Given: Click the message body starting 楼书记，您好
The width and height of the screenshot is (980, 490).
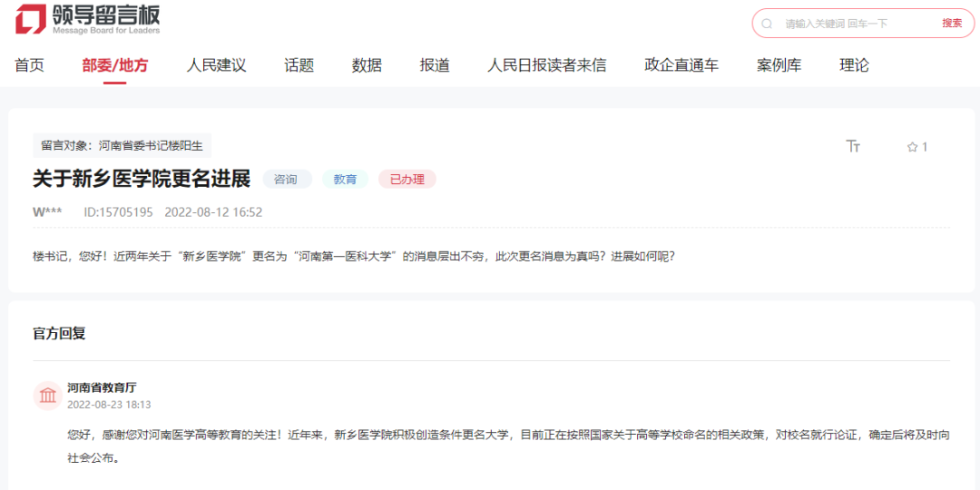Looking at the screenshot, I should click(355, 256).
